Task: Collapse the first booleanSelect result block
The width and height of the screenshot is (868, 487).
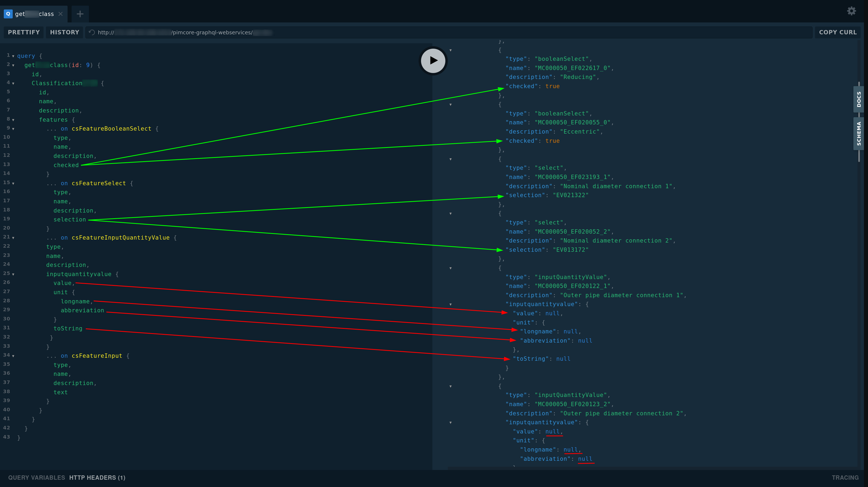Action: pyautogui.click(x=450, y=50)
